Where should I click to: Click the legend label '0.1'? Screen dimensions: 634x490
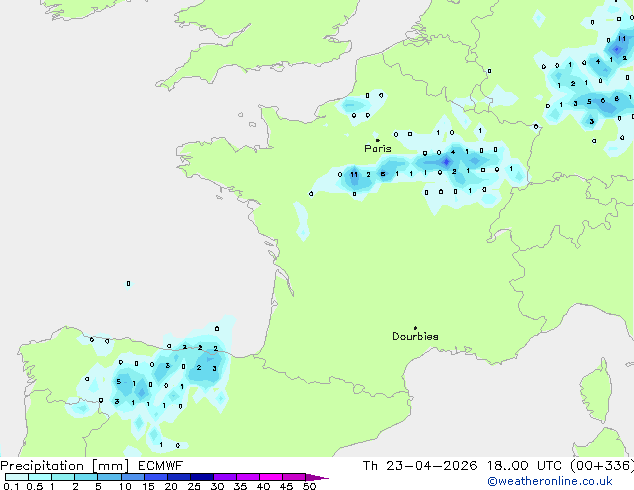coord(11,486)
